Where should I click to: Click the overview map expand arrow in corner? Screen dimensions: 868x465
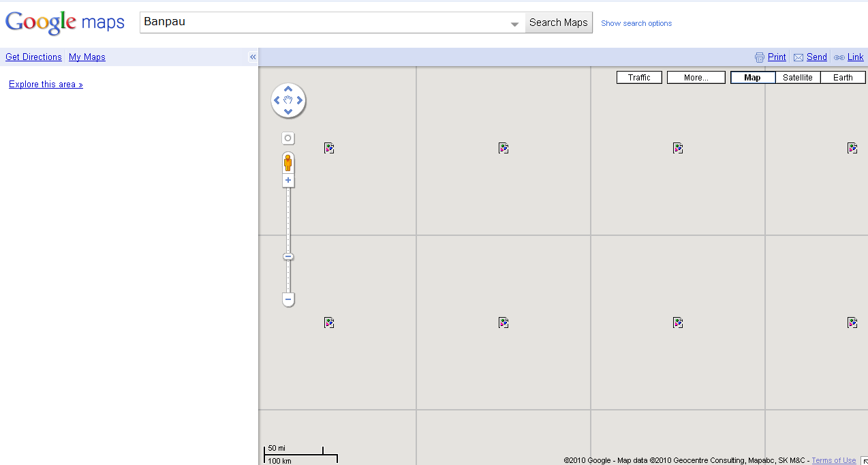[865, 461]
